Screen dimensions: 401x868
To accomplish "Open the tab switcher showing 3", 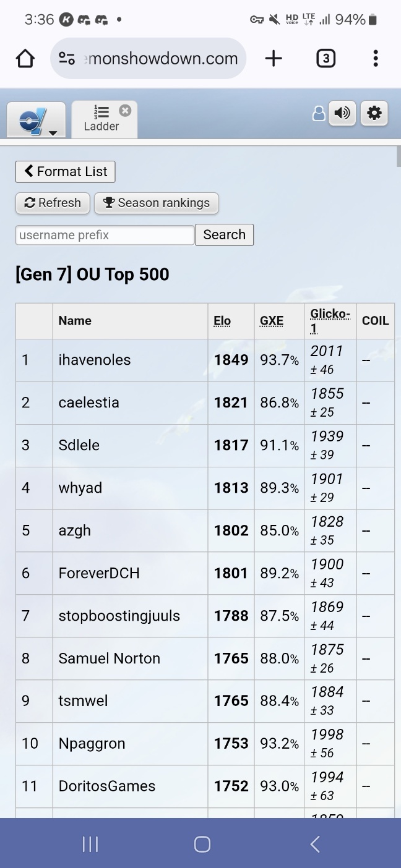I will (x=326, y=59).
